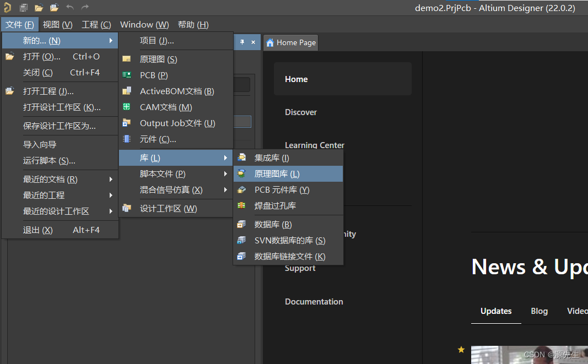Click the 集成库 (I) icon

point(242,157)
